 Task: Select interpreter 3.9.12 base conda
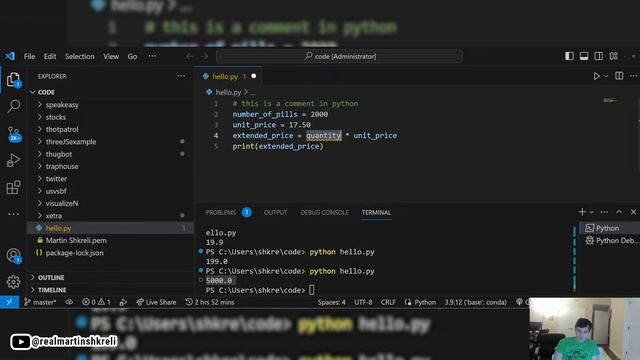coord(476,302)
